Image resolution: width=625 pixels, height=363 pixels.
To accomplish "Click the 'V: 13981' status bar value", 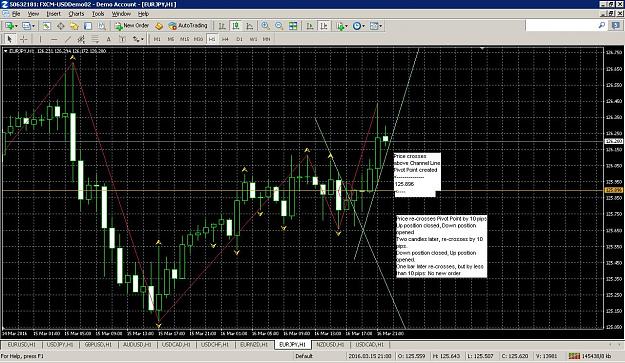I will pos(546,356).
